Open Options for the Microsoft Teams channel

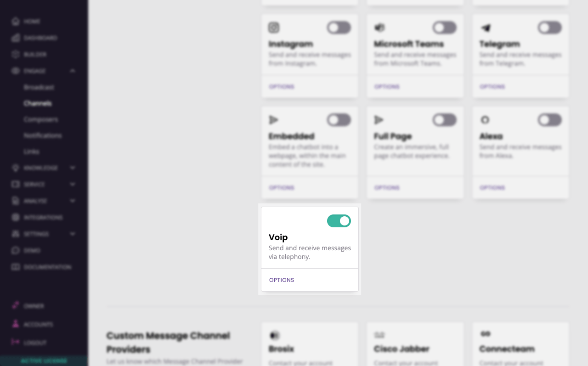pos(387,86)
